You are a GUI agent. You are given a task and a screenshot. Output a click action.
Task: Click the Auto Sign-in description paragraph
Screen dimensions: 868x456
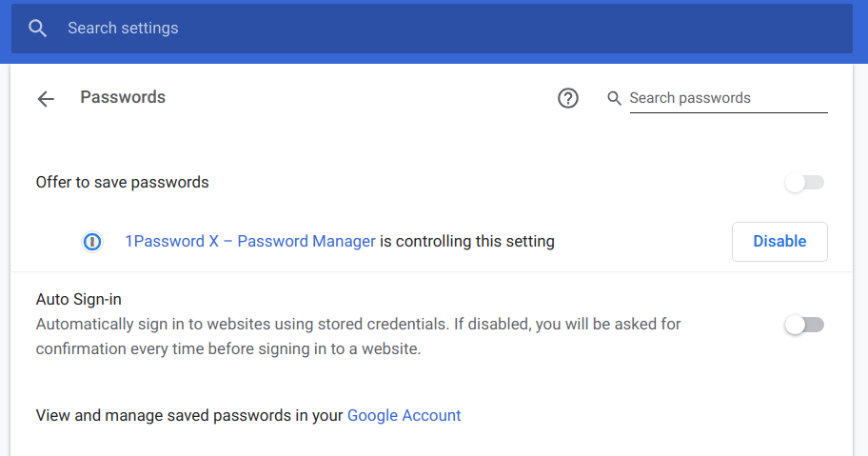[358, 336]
